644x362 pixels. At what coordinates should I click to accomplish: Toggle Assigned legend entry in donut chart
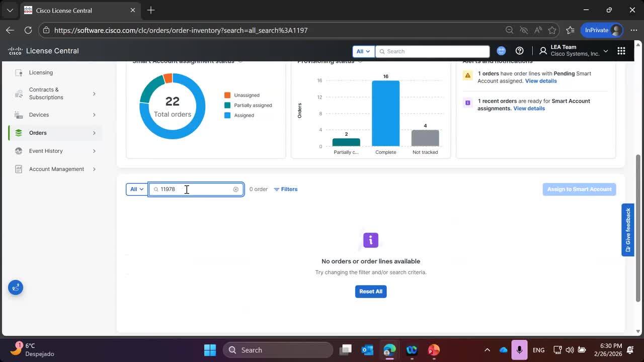pyautogui.click(x=244, y=116)
